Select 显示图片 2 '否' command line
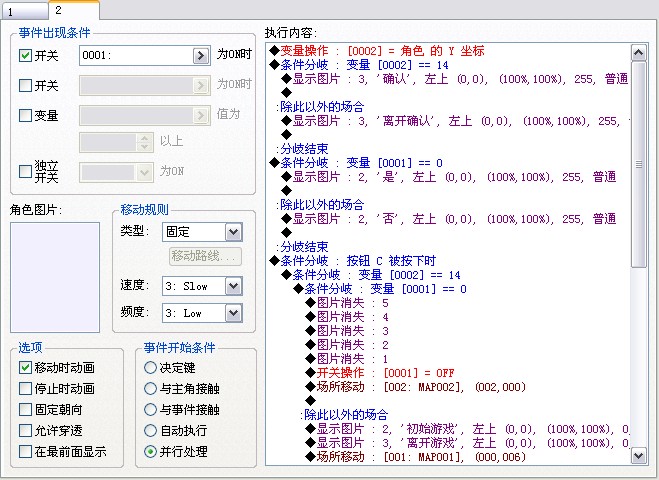 click(x=448, y=219)
